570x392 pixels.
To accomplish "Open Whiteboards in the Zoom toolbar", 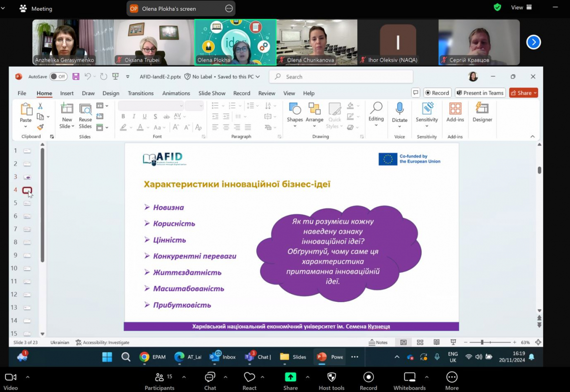I will 409,381.
